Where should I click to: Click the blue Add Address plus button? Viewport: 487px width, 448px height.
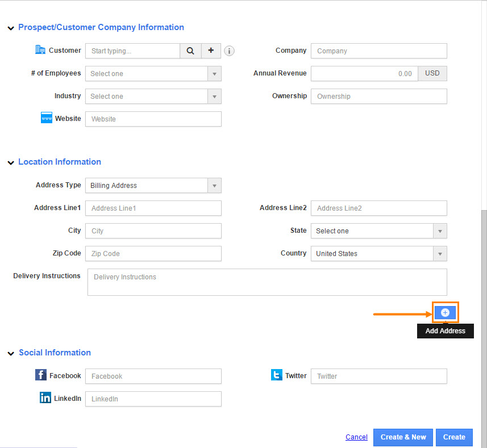(x=445, y=312)
